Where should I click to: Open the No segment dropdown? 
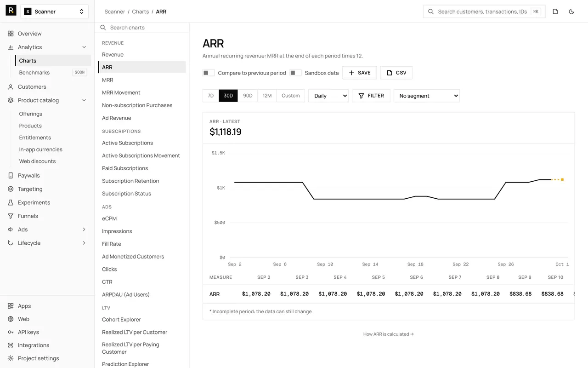(x=427, y=96)
